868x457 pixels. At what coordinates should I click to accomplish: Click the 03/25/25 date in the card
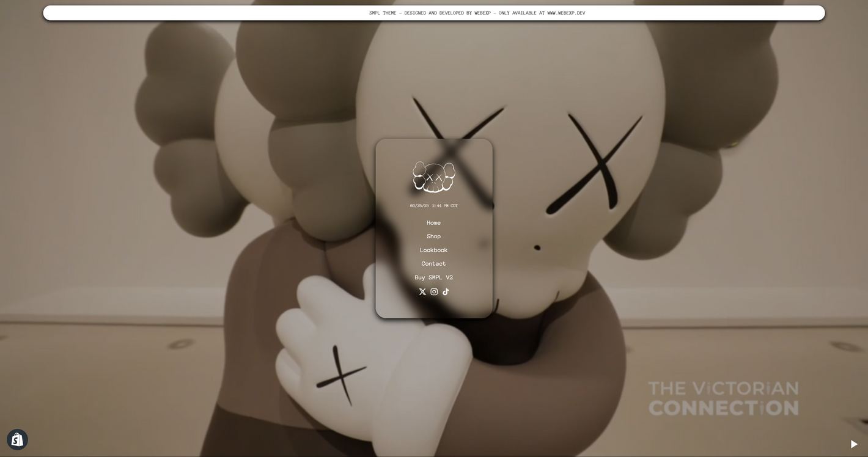point(419,206)
